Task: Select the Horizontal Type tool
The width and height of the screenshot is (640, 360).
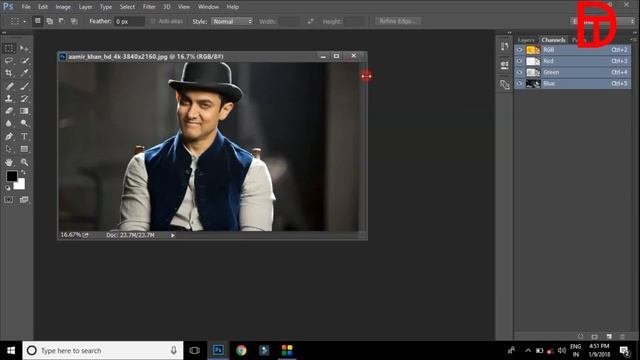Action: [x=24, y=136]
